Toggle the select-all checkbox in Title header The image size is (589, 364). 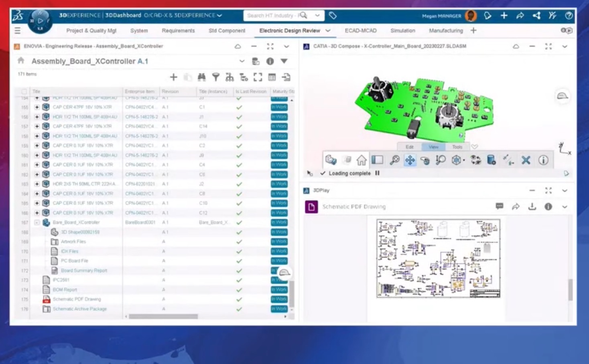click(x=24, y=91)
